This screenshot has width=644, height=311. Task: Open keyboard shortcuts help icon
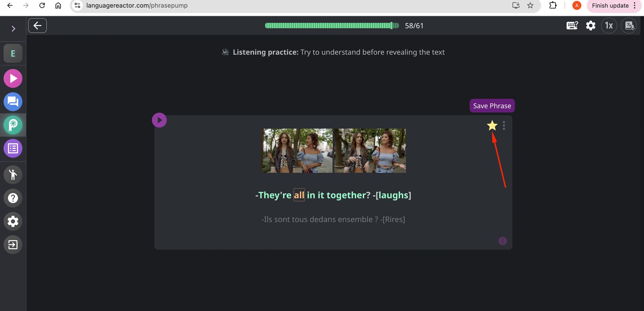[x=572, y=26]
